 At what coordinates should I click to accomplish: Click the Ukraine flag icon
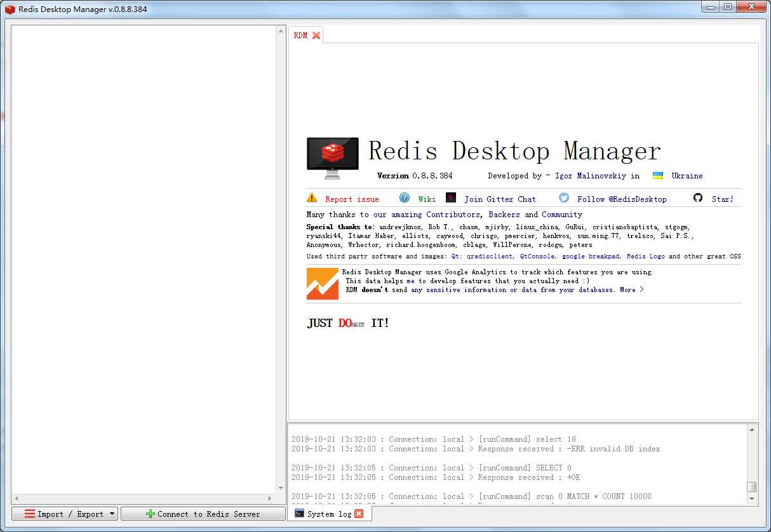[658, 176]
